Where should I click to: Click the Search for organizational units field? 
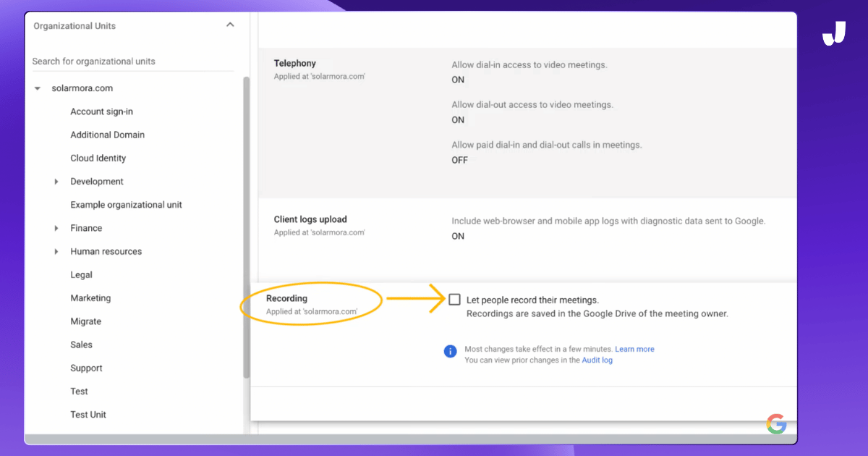click(133, 62)
